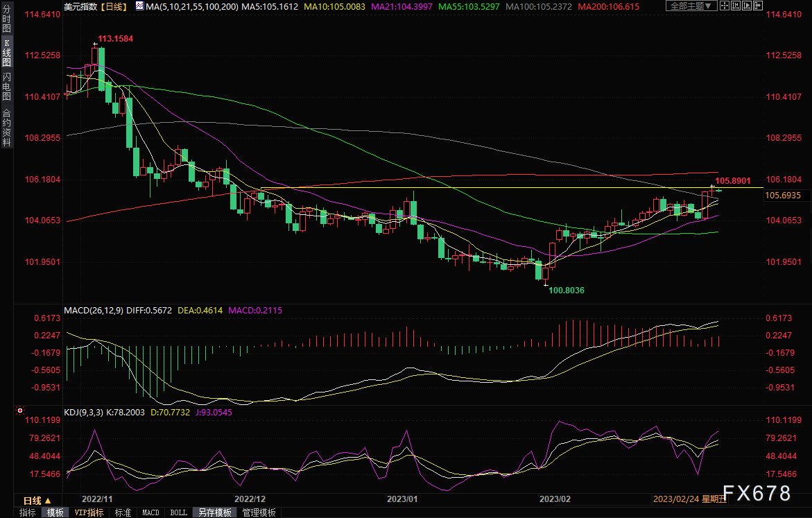Choose the 标准 template
The image size is (812, 518).
tap(123, 512)
